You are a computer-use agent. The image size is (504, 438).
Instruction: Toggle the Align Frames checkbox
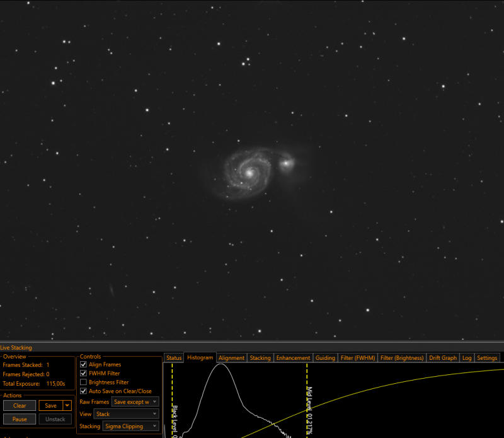click(x=83, y=364)
